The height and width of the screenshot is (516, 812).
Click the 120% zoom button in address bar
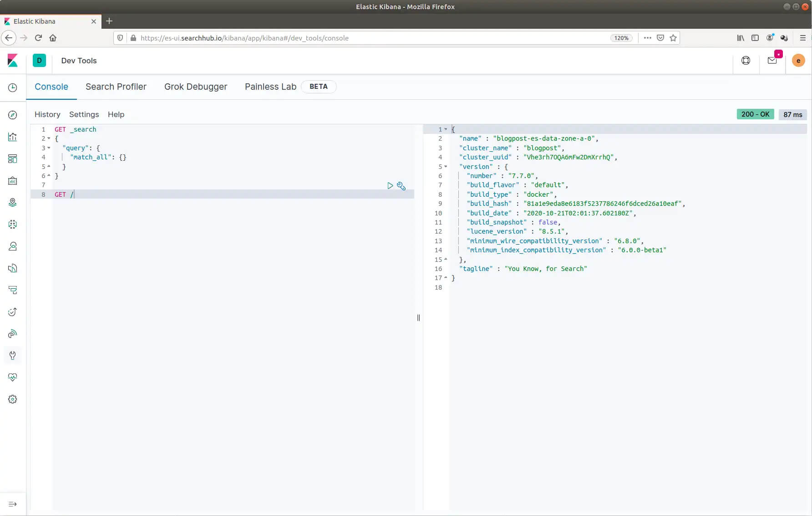[x=621, y=38]
